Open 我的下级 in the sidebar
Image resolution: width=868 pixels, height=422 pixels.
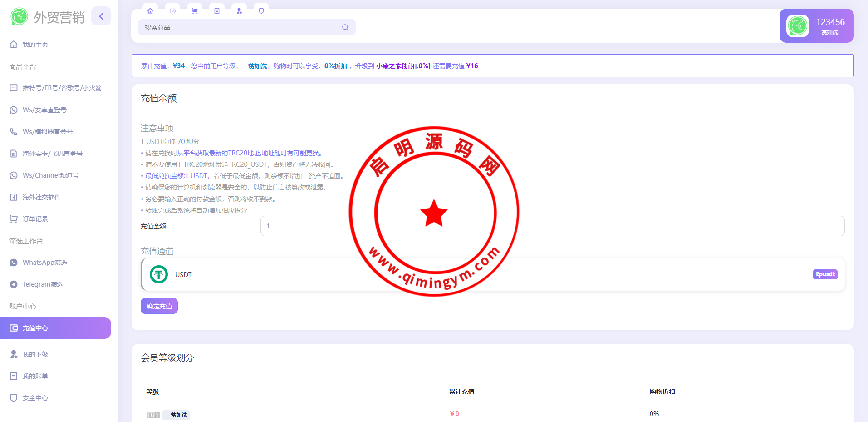point(35,354)
